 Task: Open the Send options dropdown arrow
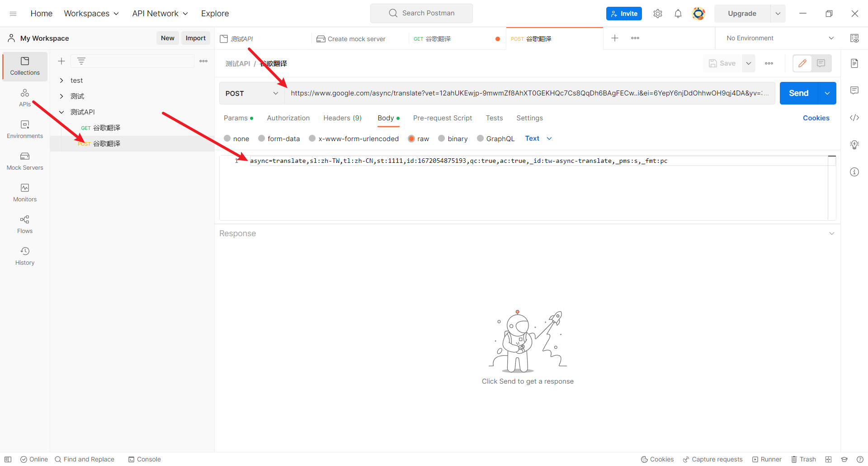[x=827, y=93]
